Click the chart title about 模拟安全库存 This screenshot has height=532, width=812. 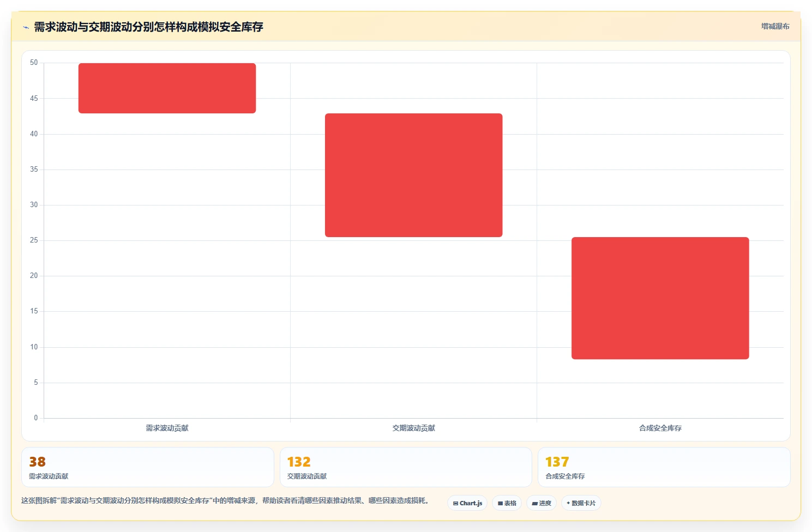tap(148, 27)
